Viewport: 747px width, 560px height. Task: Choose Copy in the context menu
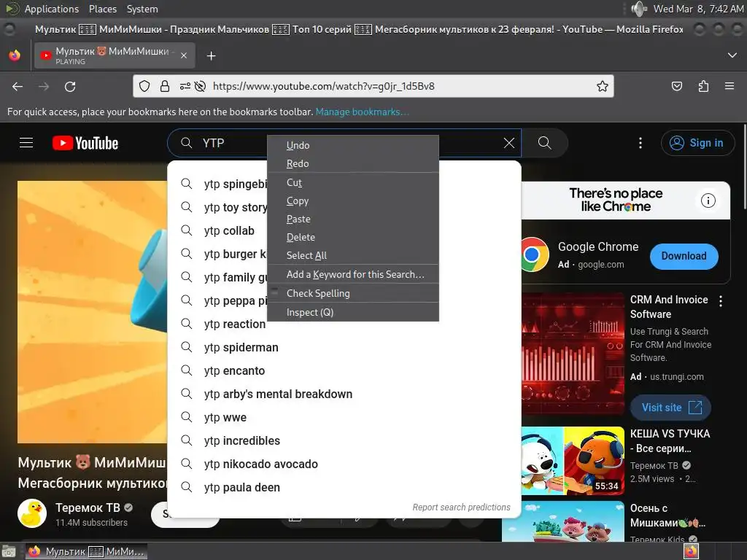click(353, 201)
